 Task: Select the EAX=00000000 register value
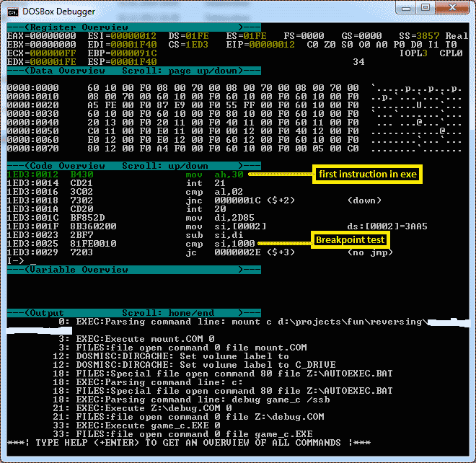click(42, 36)
